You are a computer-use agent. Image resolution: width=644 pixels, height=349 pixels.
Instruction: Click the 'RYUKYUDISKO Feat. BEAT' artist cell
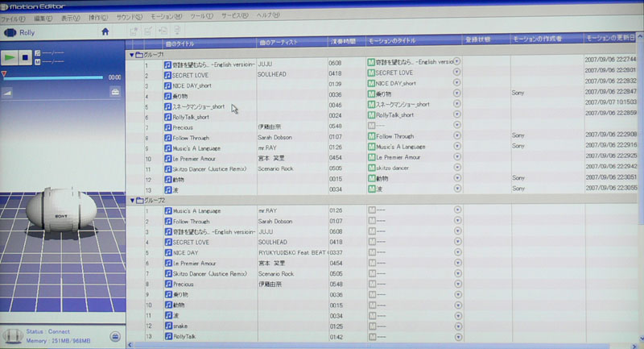coord(292,252)
